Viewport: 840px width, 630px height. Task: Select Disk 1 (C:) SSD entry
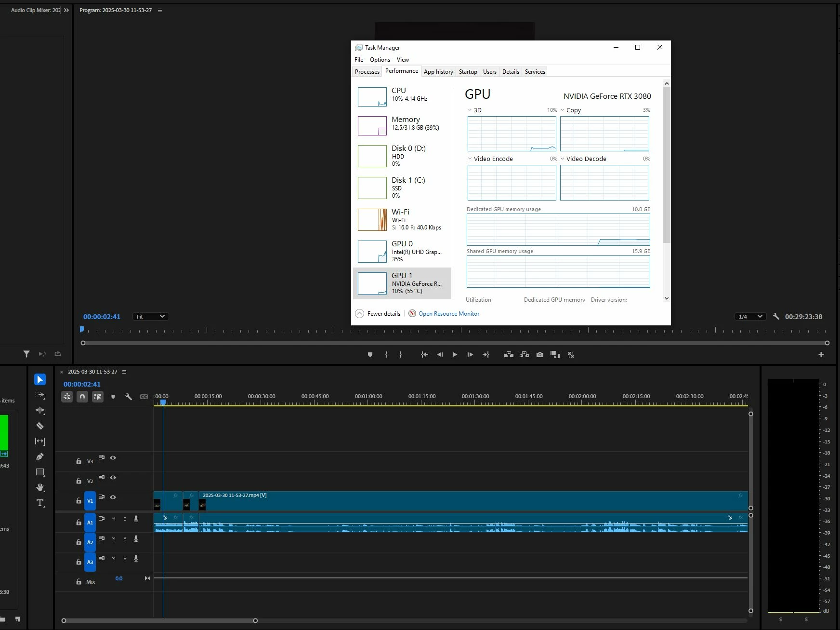pyautogui.click(x=403, y=188)
